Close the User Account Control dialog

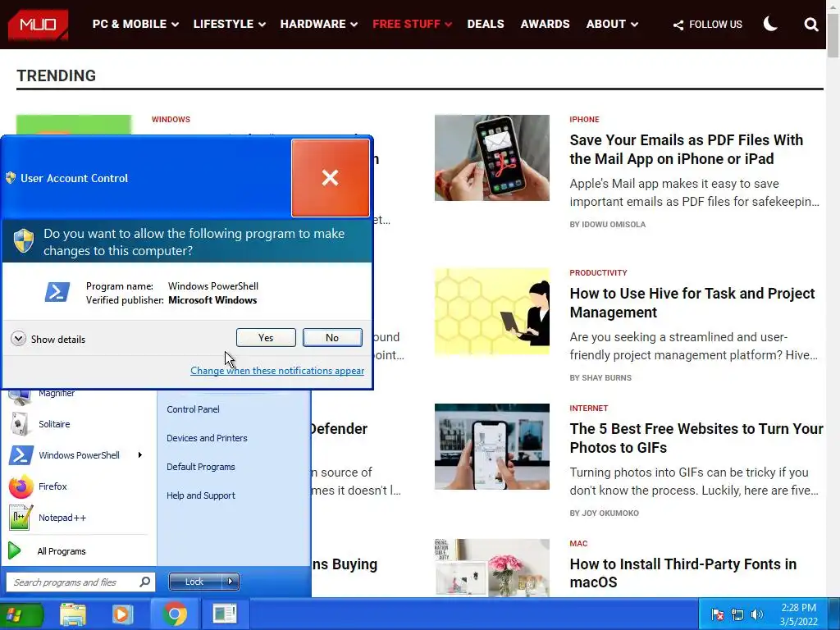(x=330, y=178)
